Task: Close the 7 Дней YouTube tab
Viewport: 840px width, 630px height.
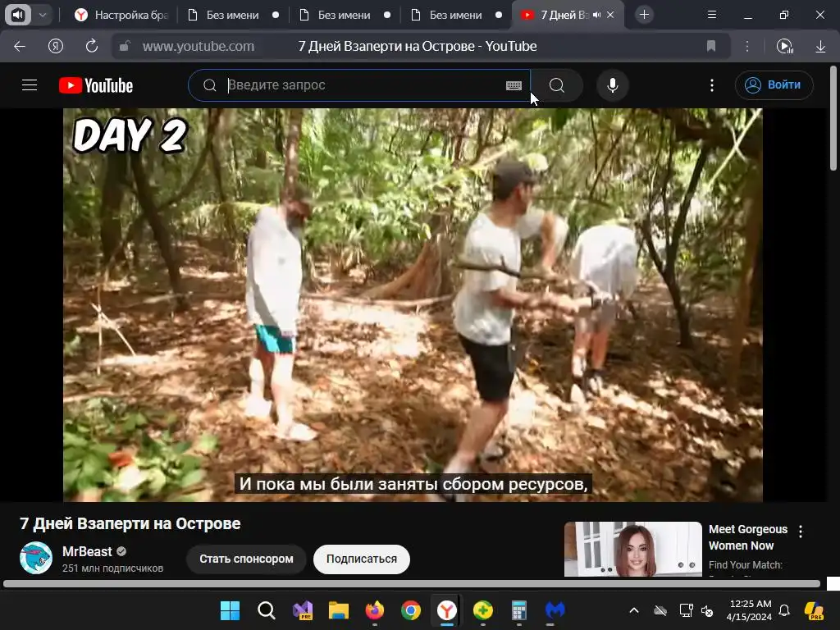Action: [x=610, y=15]
